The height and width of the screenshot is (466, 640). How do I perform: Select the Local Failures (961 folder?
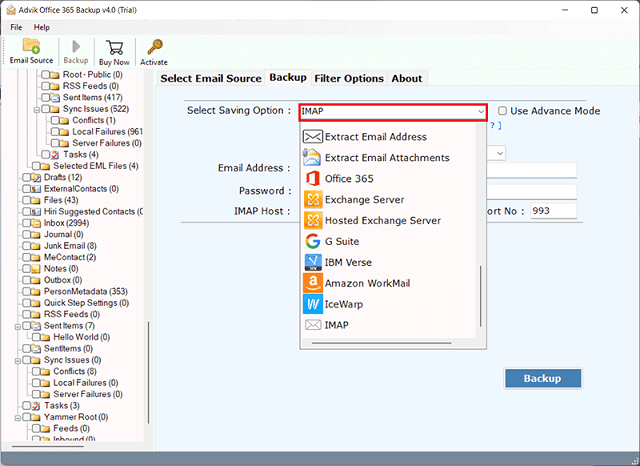pos(107,131)
